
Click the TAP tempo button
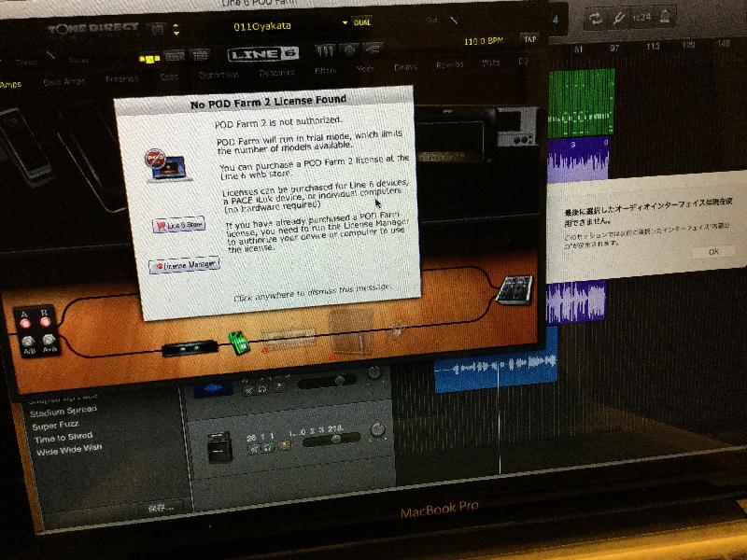click(x=529, y=39)
